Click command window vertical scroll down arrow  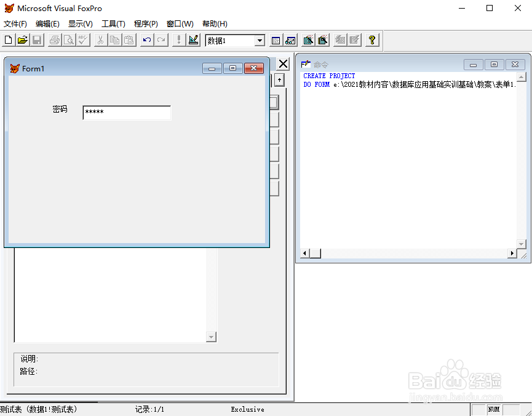pos(521,244)
